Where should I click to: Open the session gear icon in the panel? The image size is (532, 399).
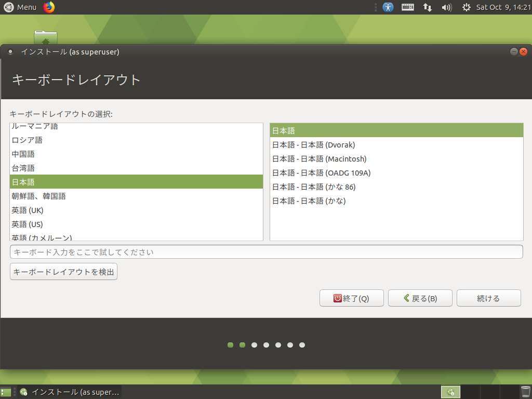click(467, 7)
